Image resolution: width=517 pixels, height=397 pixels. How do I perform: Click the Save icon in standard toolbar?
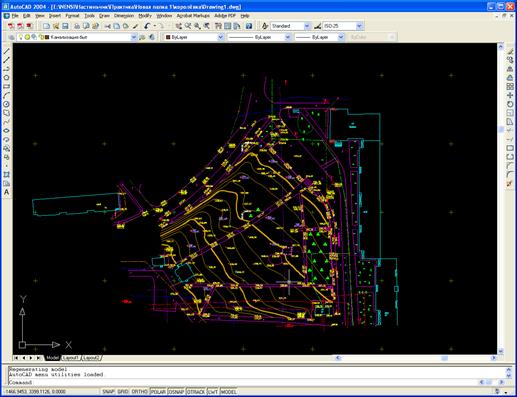pyautogui.click(x=65, y=26)
